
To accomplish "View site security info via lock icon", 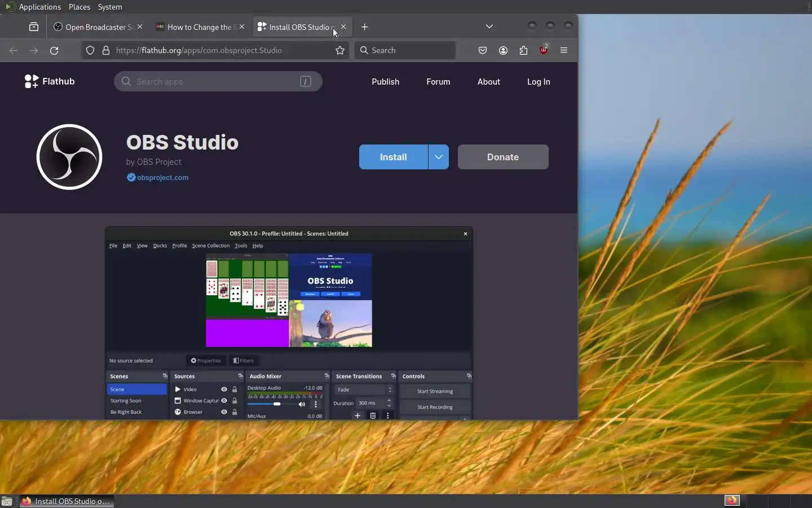I will pos(106,50).
